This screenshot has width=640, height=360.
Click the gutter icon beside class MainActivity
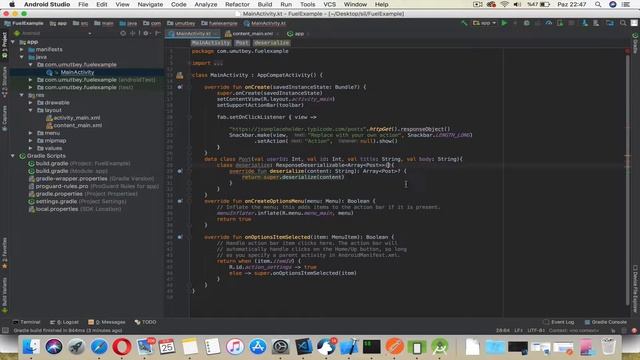pyautogui.click(x=180, y=75)
